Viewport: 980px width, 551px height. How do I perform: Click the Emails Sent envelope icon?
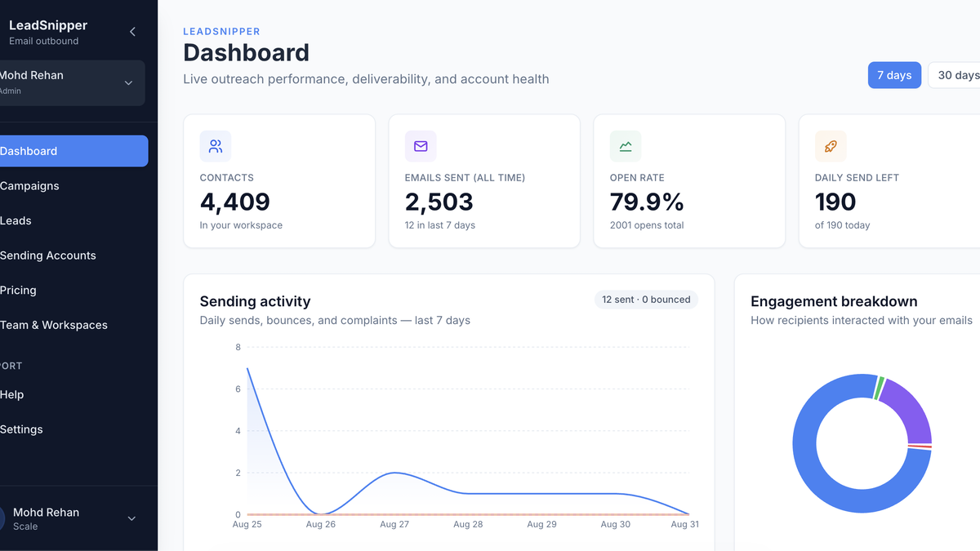click(x=421, y=146)
